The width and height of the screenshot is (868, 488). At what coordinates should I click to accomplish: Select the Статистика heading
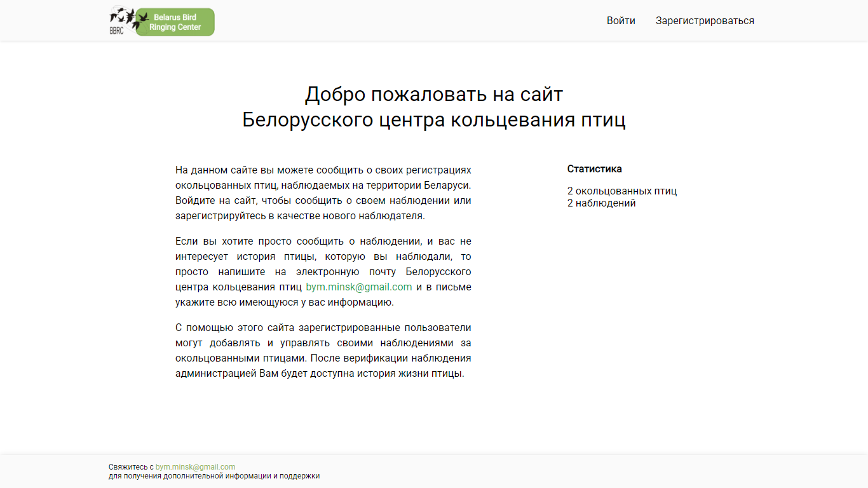pos(594,169)
